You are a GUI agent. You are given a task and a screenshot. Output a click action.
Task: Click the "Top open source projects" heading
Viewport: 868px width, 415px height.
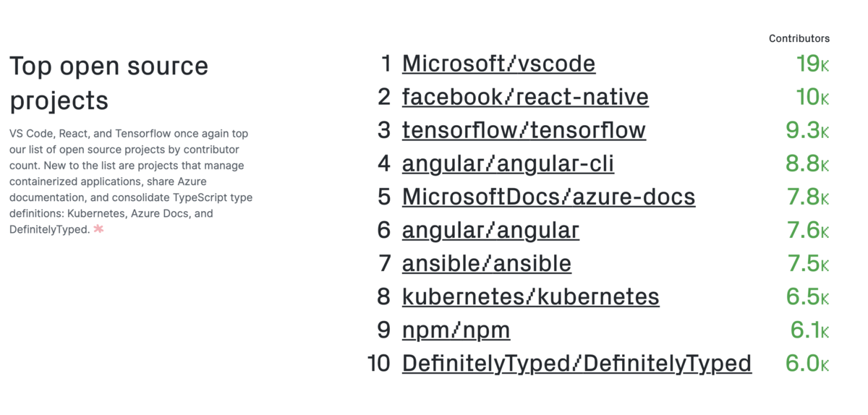coord(109,83)
